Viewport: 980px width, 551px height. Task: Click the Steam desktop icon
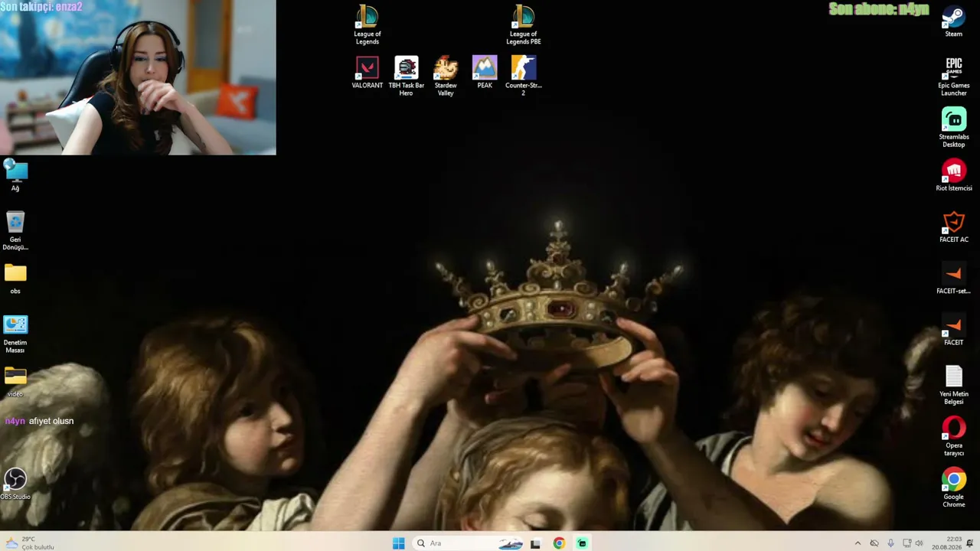point(953,21)
